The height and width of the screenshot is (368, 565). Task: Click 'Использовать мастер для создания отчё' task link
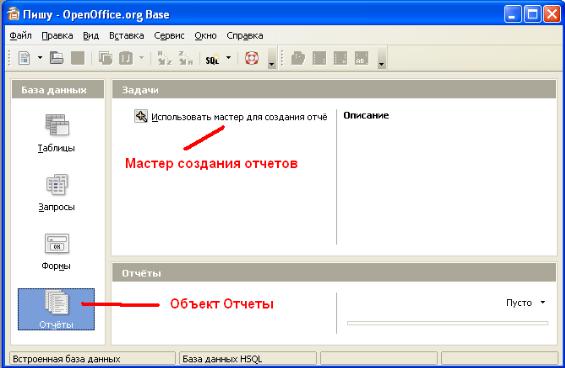click(239, 117)
